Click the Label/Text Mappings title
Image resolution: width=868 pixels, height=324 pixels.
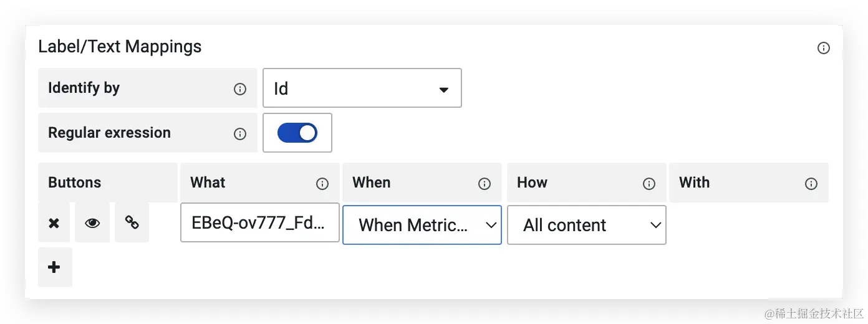tap(120, 47)
